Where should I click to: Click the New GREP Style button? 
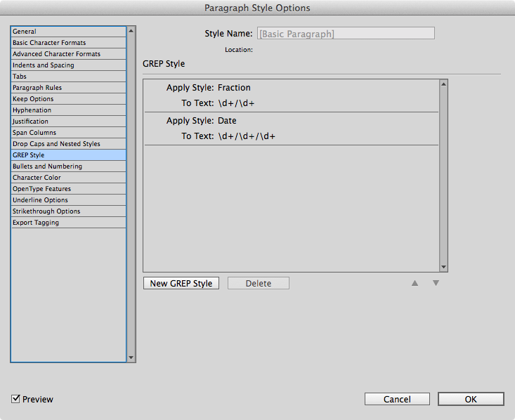181,283
